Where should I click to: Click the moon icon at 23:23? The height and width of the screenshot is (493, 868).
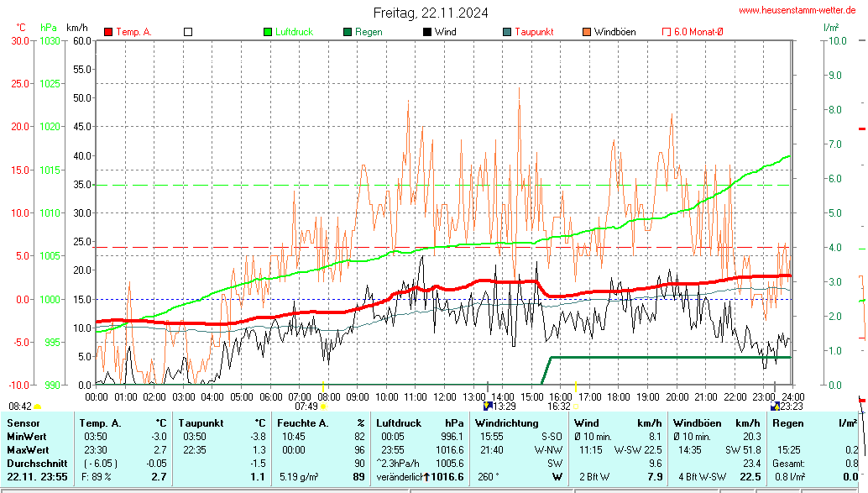(x=775, y=406)
